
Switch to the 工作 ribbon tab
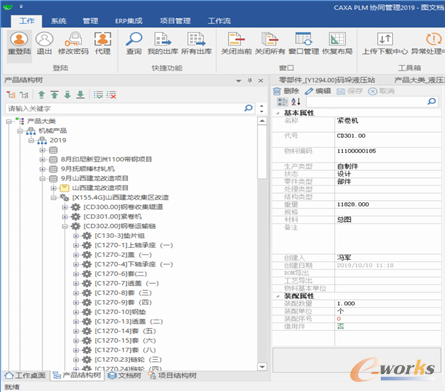coord(27,21)
